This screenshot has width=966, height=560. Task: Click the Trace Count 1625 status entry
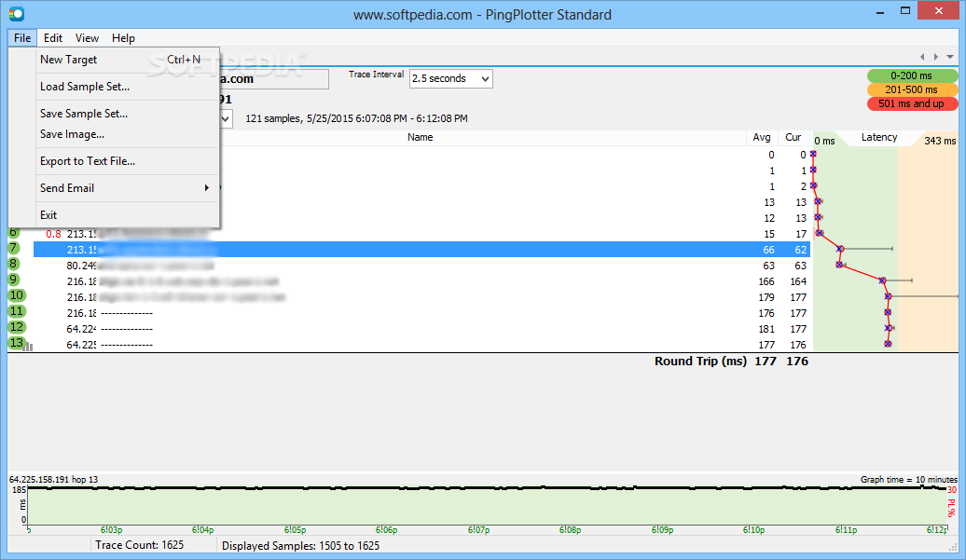(x=139, y=545)
